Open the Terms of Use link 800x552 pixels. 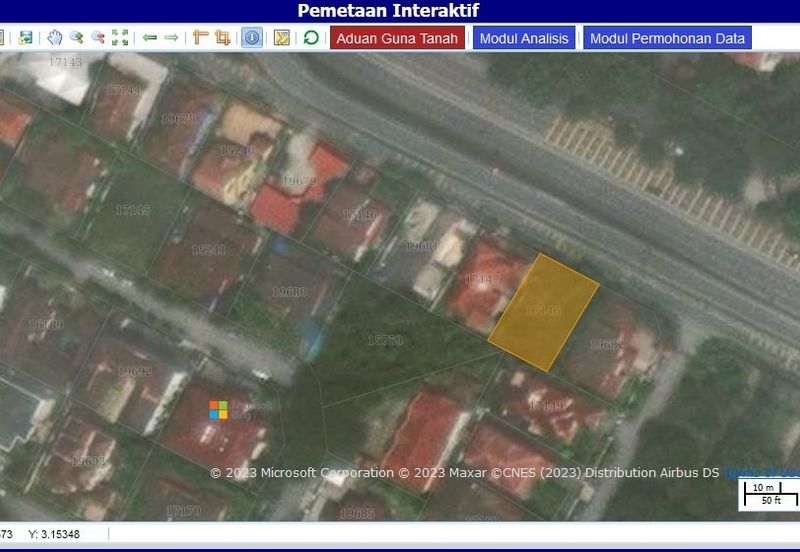[761, 473]
